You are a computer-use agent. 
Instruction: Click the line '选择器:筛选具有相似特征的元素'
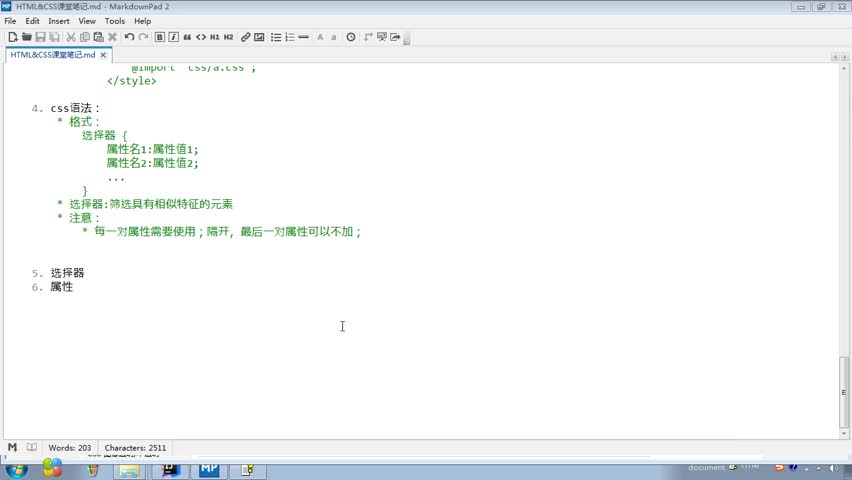coord(151,204)
